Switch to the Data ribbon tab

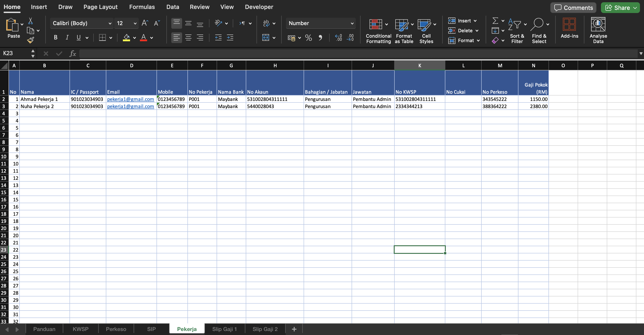coord(172,7)
